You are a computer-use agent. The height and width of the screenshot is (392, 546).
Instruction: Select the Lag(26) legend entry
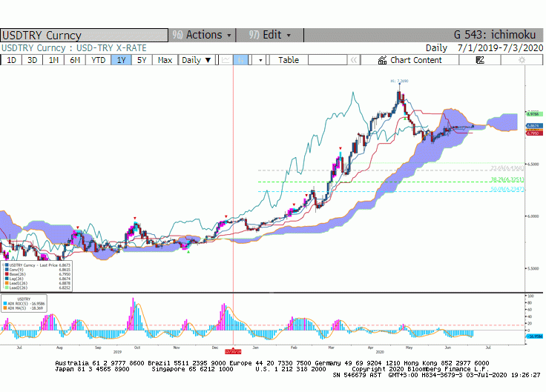[16, 279]
